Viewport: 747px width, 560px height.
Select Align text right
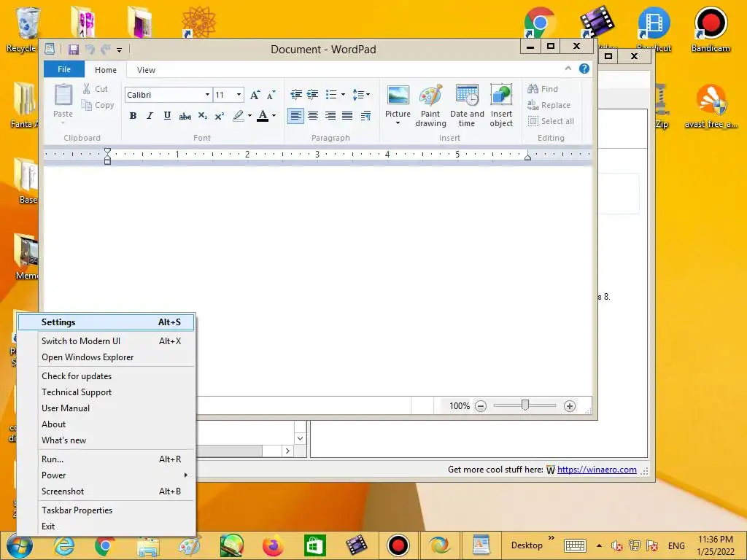pos(330,116)
